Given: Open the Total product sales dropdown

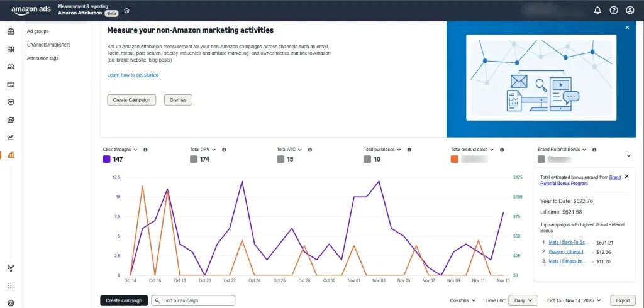Looking at the screenshot, I should pos(472,150).
